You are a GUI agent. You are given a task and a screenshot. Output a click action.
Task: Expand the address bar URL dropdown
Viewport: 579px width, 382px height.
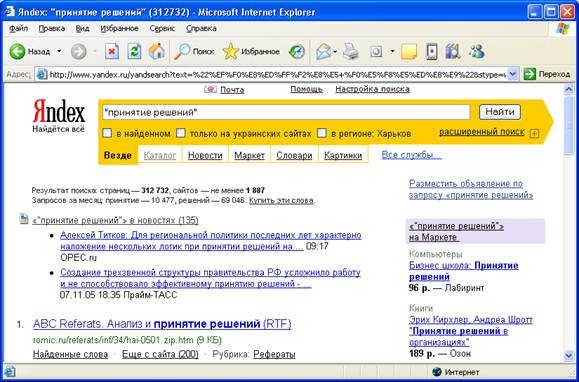pos(513,75)
